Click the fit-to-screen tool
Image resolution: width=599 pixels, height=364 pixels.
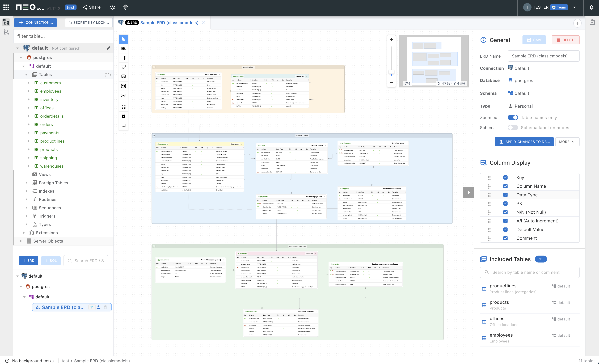point(124,107)
